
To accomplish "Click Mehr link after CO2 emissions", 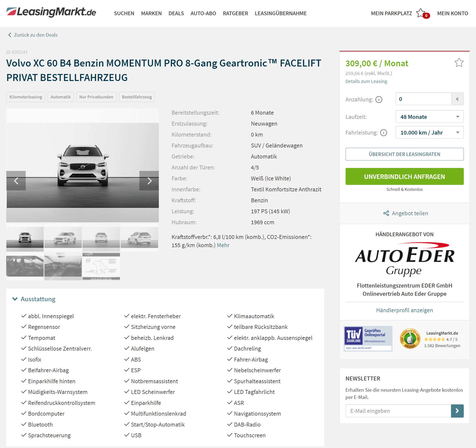I will (223, 245).
